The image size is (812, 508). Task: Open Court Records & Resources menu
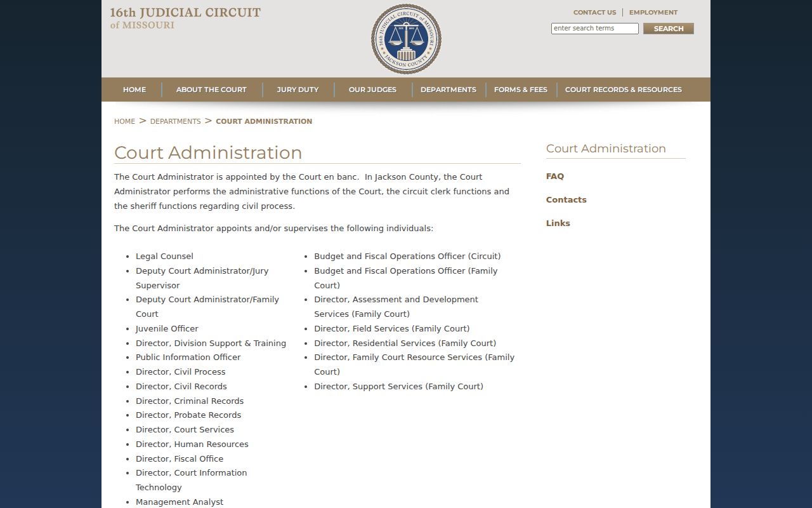pyautogui.click(x=624, y=90)
